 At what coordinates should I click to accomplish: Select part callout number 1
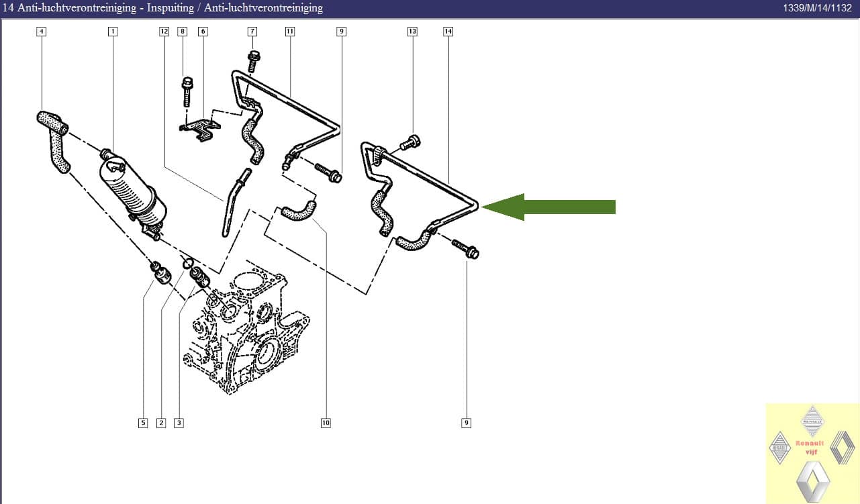(x=113, y=32)
